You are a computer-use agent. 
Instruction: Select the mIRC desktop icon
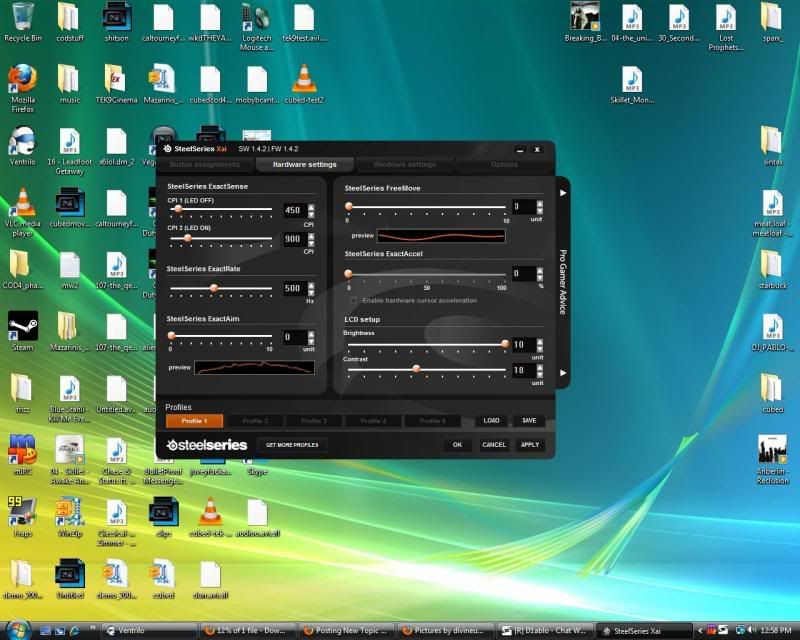click(22, 454)
